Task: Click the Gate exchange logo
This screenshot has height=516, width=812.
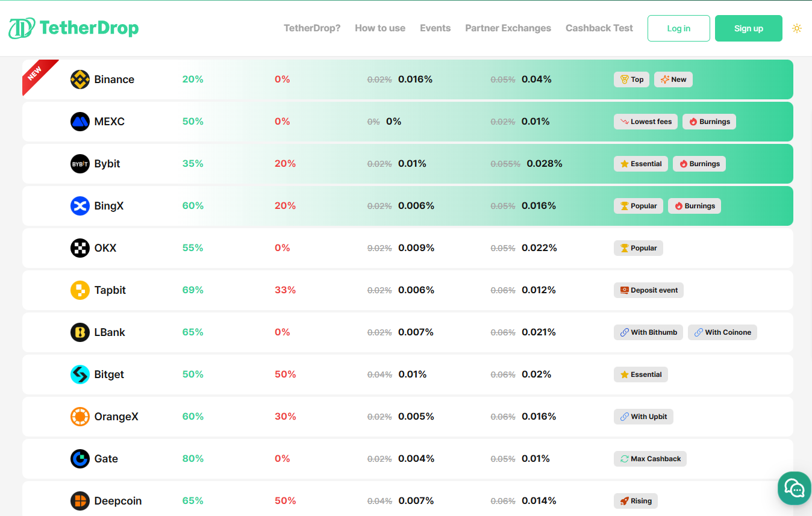Action: point(80,459)
